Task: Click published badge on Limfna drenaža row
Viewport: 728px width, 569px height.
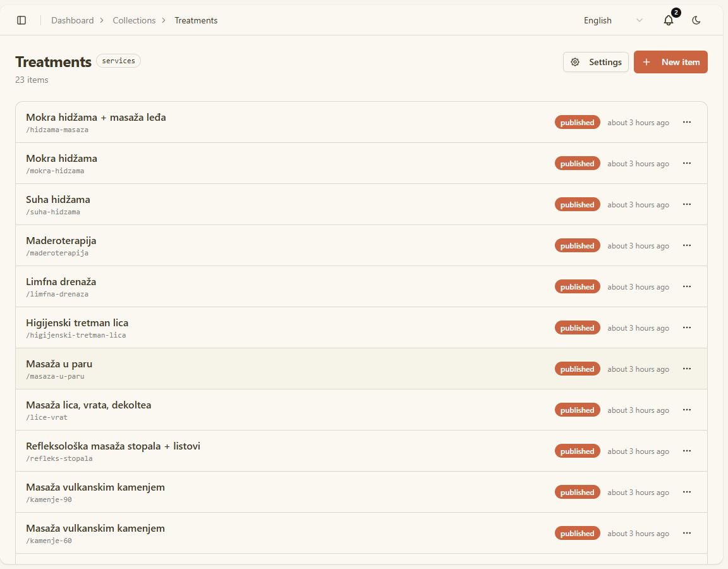Action: pos(577,286)
